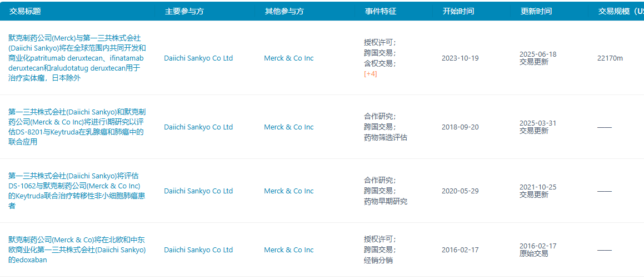Click Daiichi Sankyo Co Ltd in 2016-02-17 row

coord(198,250)
